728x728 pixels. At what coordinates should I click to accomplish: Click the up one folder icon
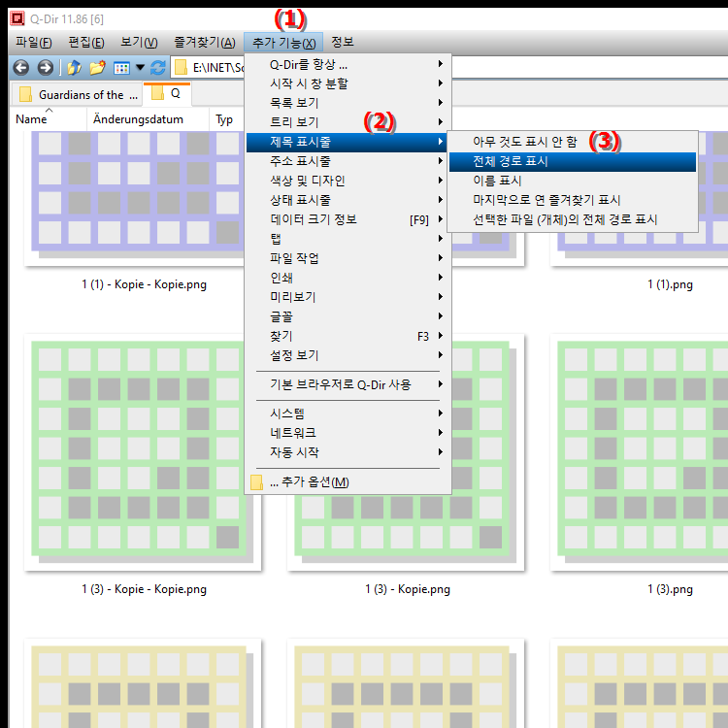(x=75, y=68)
